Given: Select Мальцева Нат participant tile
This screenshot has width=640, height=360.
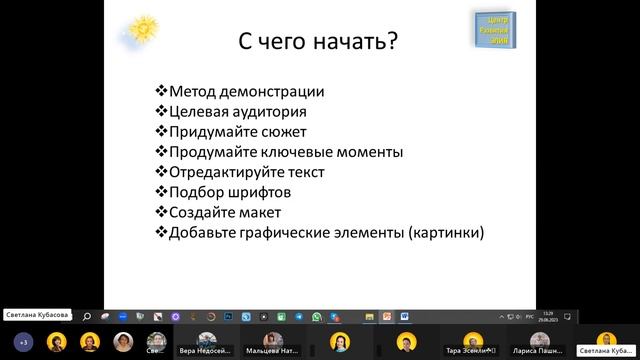Looking at the screenshot, I should [272, 343].
